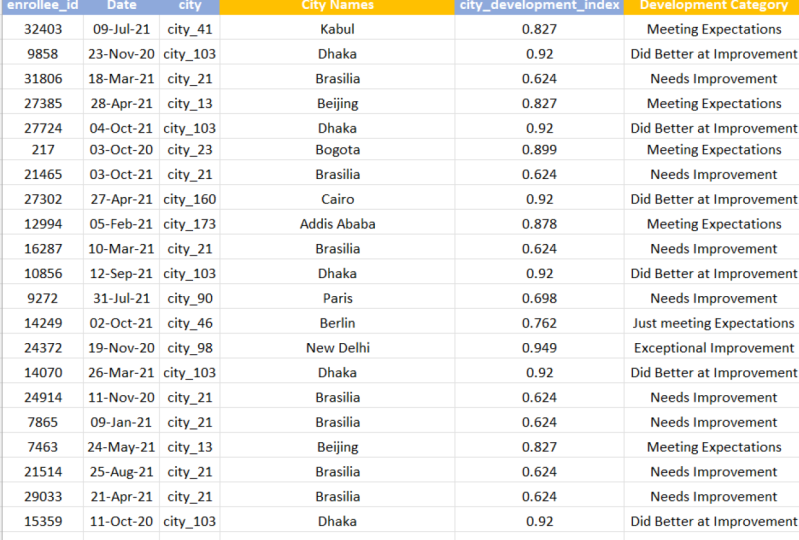Select the Just meeting Expectations cell
Image resolution: width=799 pixels, height=540 pixels.
click(713, 323)
